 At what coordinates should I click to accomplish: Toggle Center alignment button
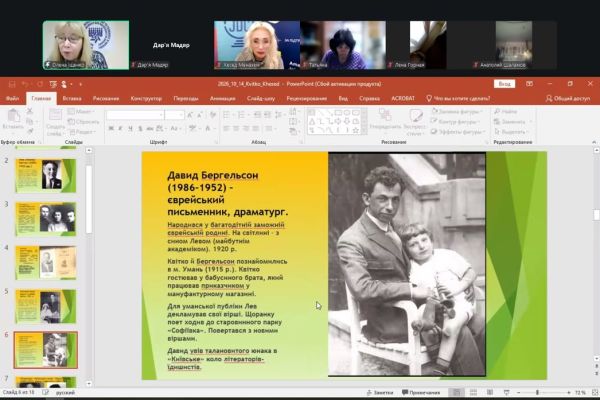point(236,129)
